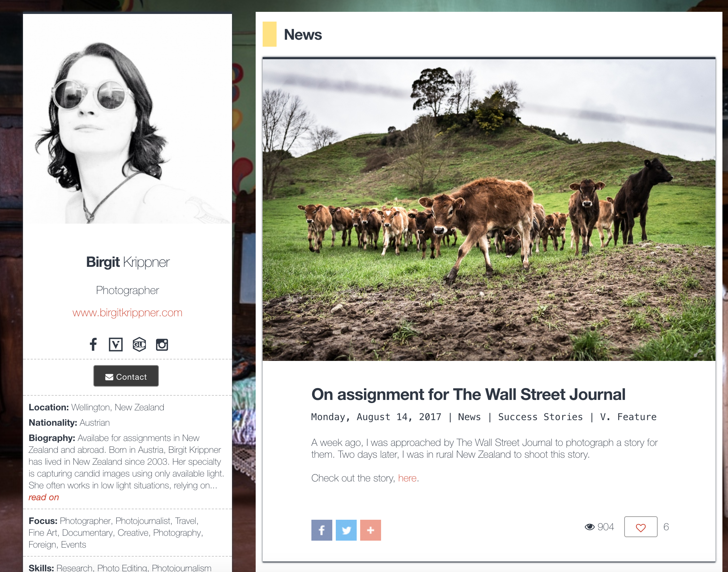
Task: Open the cows article photo
Action: (489, 210)
